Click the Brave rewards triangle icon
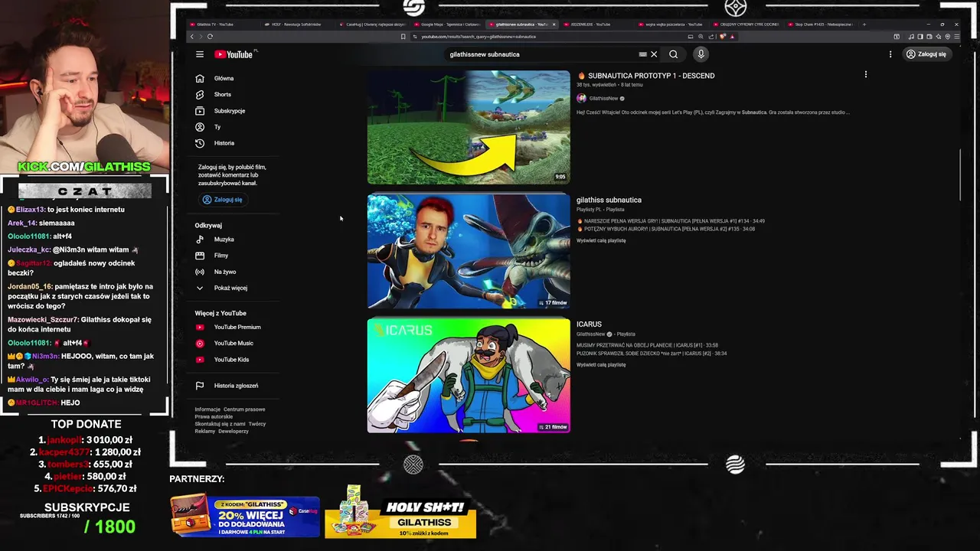The height and width of the screenshot is (551, 980). point(732,37)
